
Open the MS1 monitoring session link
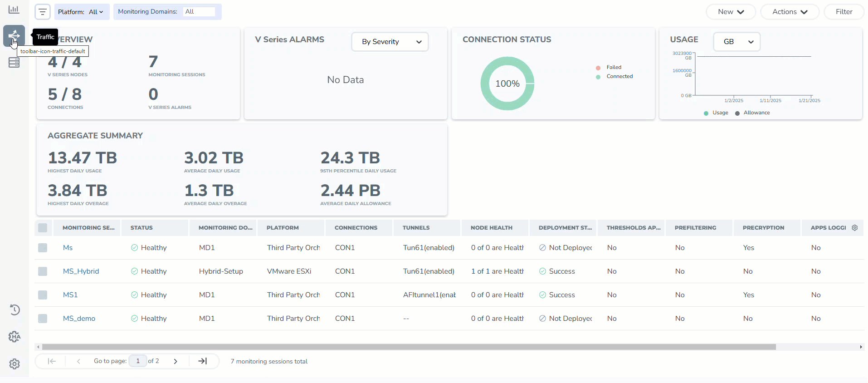70,295
